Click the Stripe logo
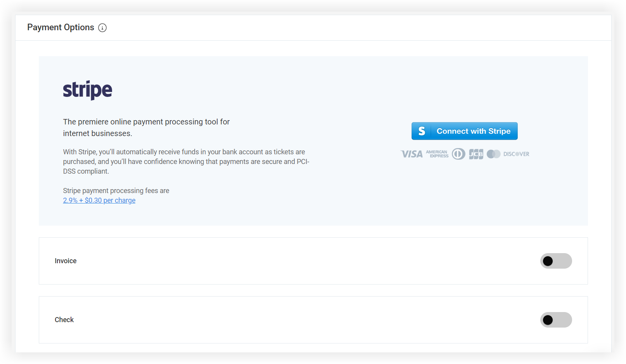Screen dimensions: 626x364 click(x=88, y=90)
